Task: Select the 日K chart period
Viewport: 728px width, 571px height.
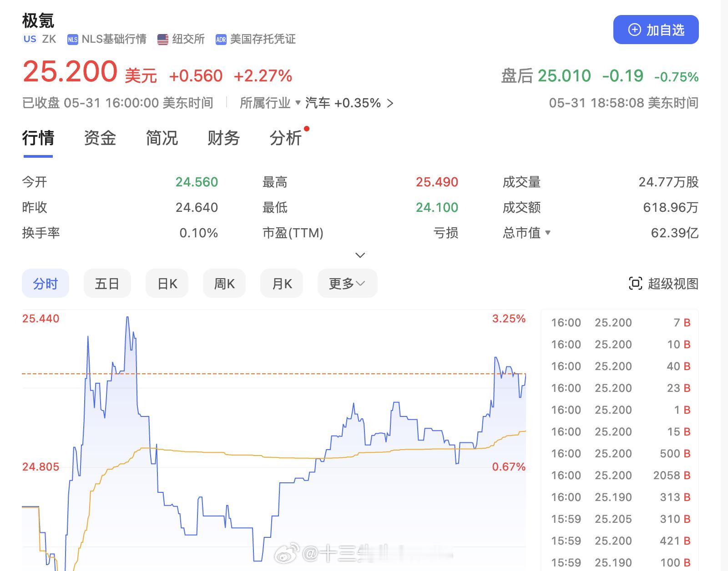Action: tap(167, 284)
